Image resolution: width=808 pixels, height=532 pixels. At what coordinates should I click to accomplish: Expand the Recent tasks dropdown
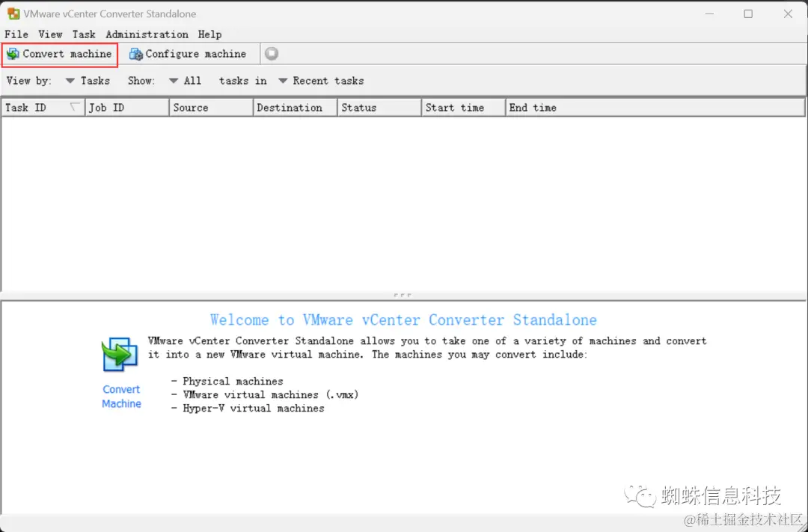pyautogui.click(x=321, y=81)
